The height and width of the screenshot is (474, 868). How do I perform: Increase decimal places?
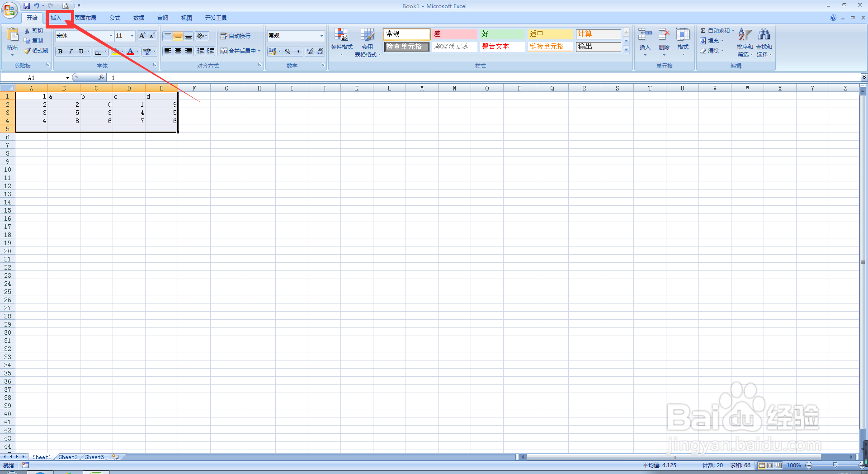[310, 52]
